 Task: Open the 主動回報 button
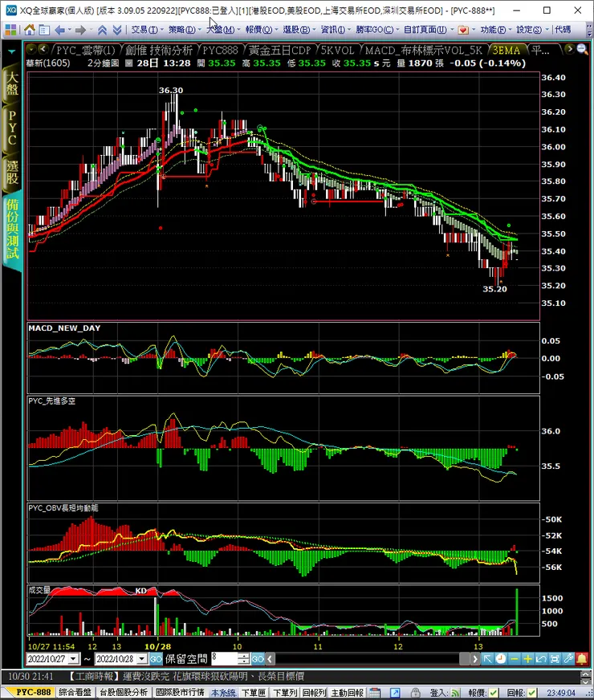(x=348, y=693)
